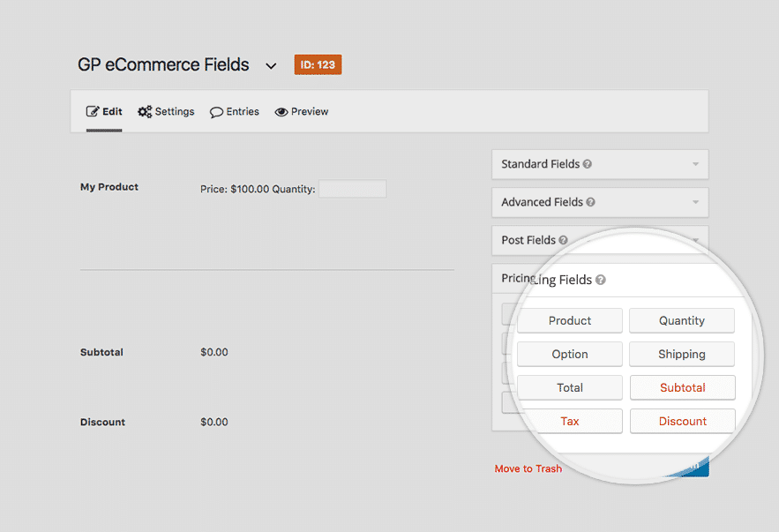Add an Option pricing field
Image resolution: width=779 pixels, height=532 pixels.
pyautogui.click(x=570, y=354)
